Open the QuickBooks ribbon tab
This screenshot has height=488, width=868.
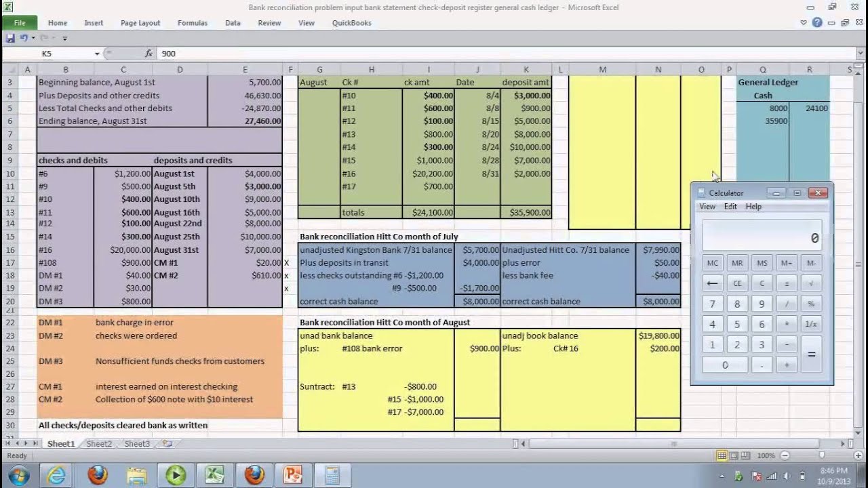pyautogui.click(x=351, y=23)
